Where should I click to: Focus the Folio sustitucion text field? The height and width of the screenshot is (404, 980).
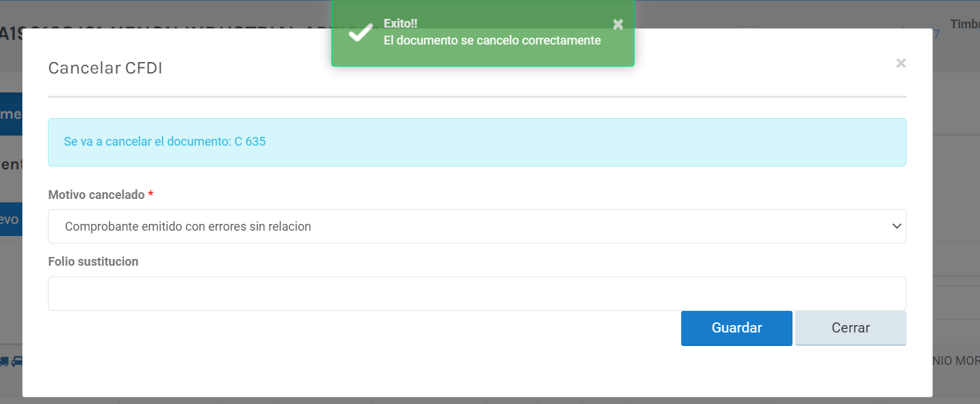pos(476,293)
